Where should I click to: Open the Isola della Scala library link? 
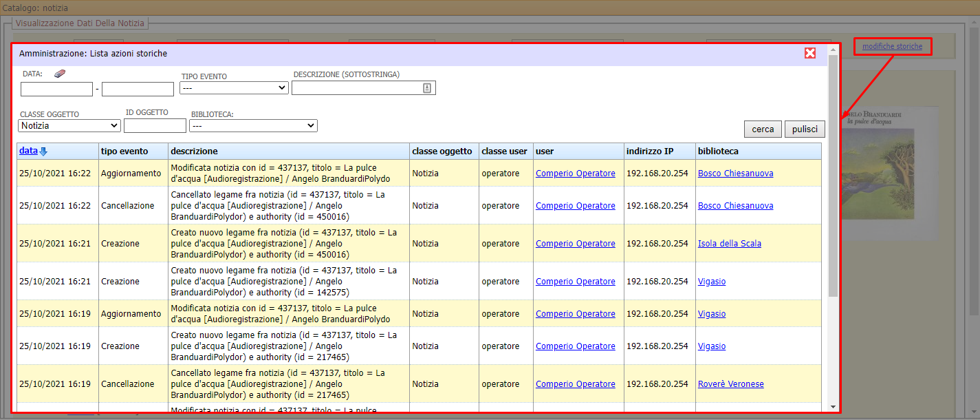click(x=730, y=243)
